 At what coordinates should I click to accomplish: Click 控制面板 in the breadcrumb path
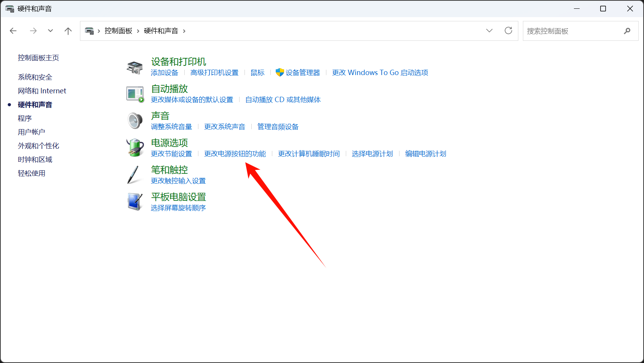point(118,31)
